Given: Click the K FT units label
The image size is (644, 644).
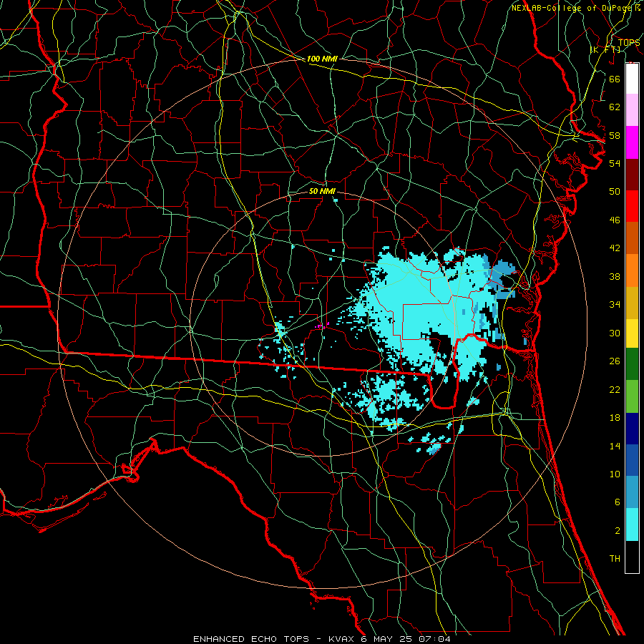Looking at the screenshot, I should click(605, 50).
